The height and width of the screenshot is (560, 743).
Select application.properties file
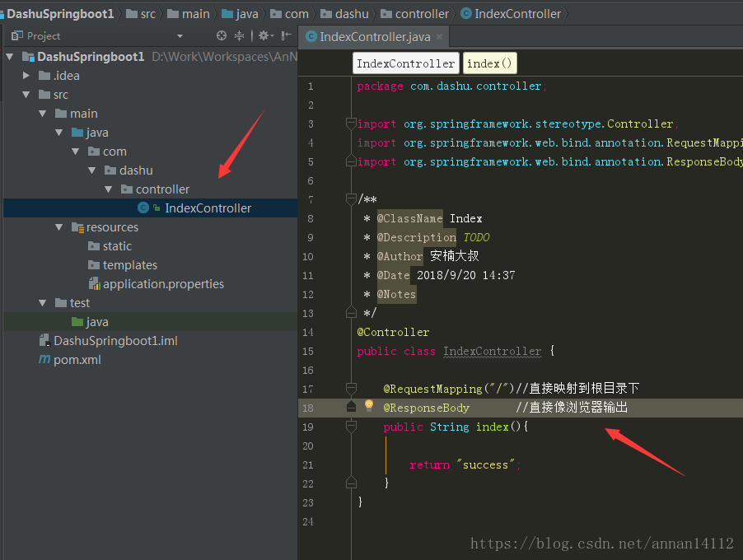[x=163, y=284]
